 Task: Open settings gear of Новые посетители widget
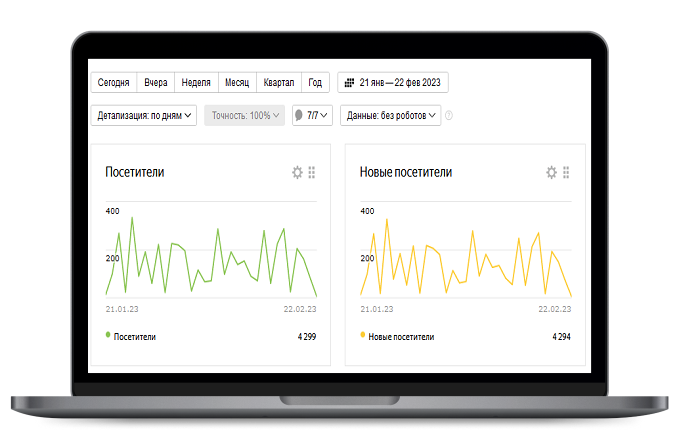point(551,172)
